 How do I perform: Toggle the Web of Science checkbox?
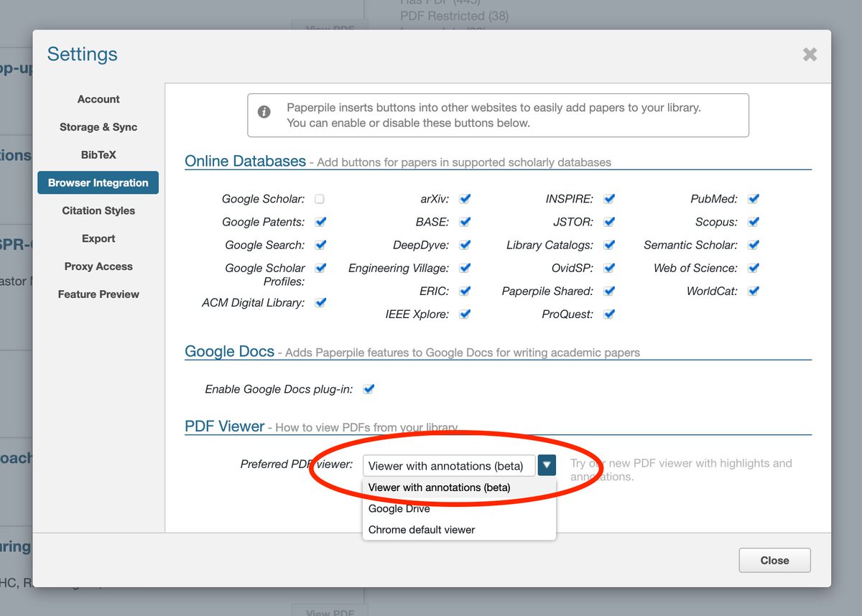[754, 268]
